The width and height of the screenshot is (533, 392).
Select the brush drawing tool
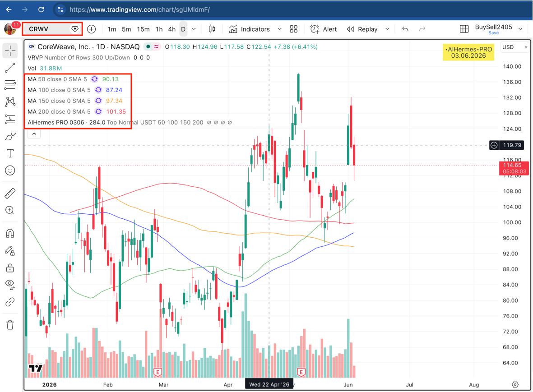coord(10,136)
